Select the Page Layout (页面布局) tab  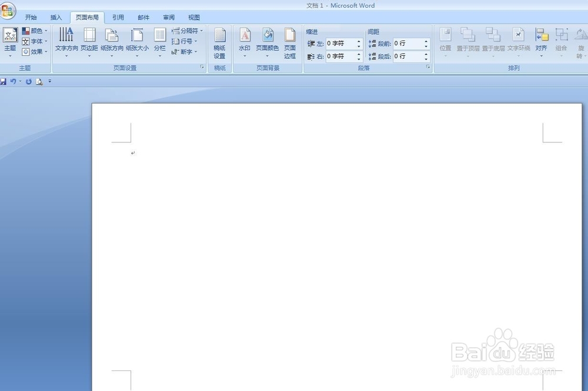tap(87, 17)
